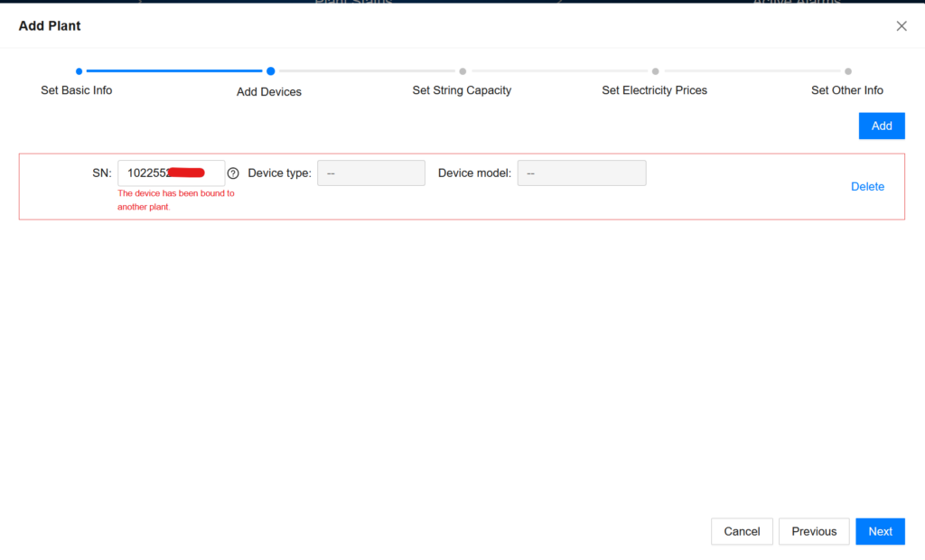Viewport: 925px width, 560px height.
Task: Click the help icon beside SN field
Action: (233, 173)
